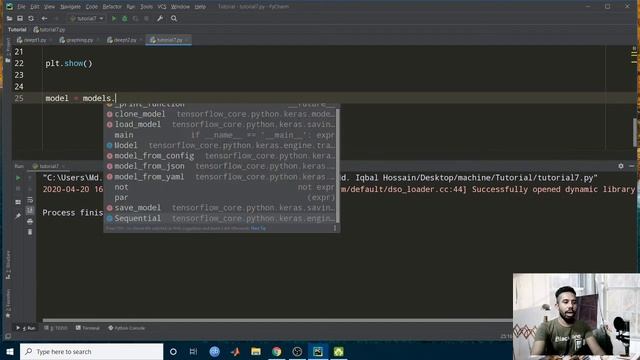Open Chrome from the taskbar
640x360 pixels.
point(277,351)
